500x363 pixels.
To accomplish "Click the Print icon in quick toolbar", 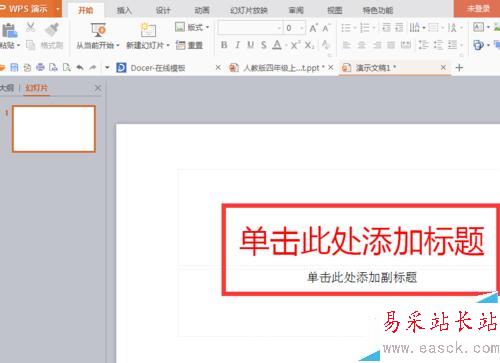I will (x=40, y=68).
